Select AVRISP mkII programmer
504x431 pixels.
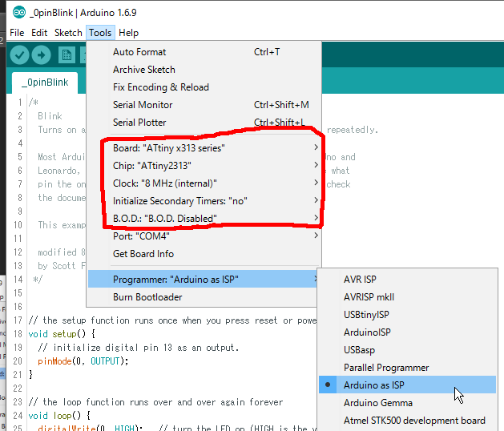[x=407, y=297]
